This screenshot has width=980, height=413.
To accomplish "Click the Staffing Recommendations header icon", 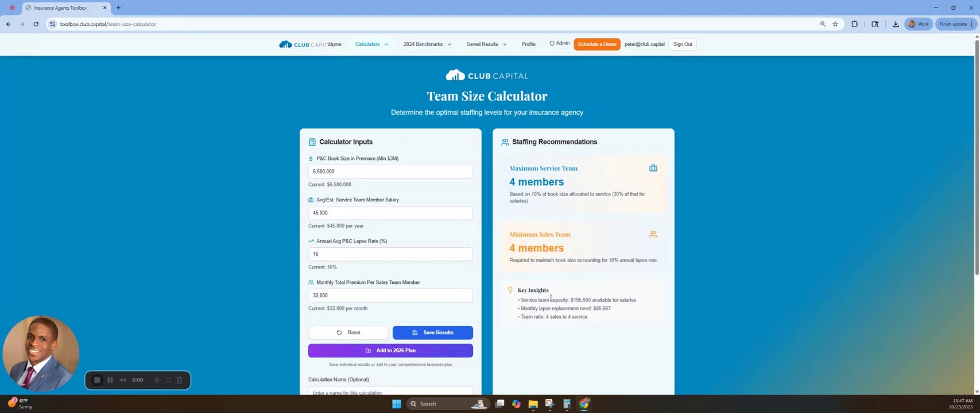I will [x=505, y=142].
